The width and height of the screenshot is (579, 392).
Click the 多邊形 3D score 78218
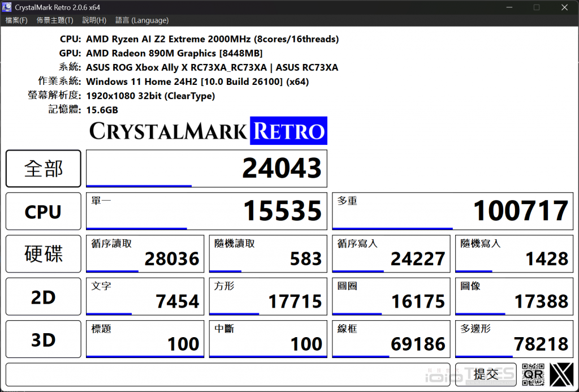(x=515, y=339)
